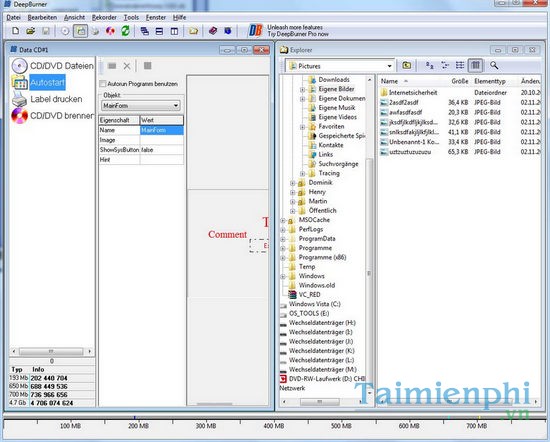The image size is (550, 442).
Task: Open the Bearbeiten menu
Action: point(42,17)
